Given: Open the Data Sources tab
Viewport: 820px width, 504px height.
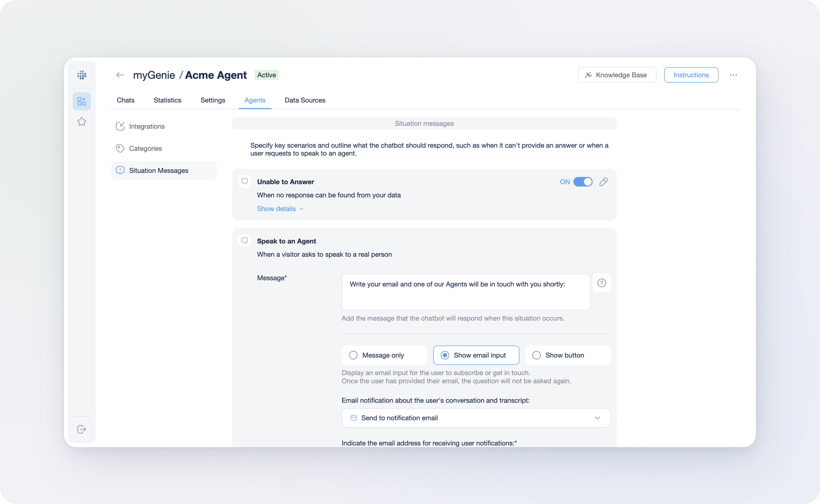Looking at the screenshot, I should coord(305,100).
